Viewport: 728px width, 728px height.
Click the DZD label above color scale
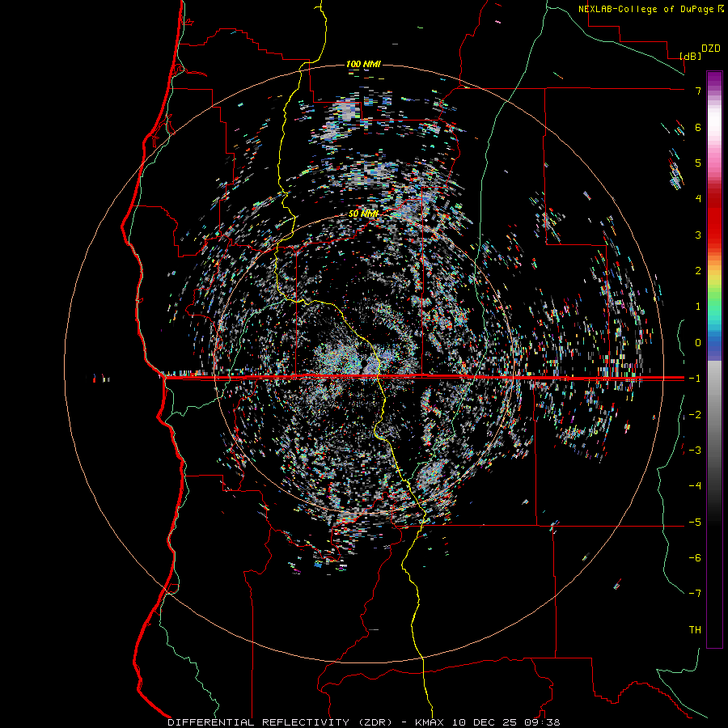click(x=711, y=49)
